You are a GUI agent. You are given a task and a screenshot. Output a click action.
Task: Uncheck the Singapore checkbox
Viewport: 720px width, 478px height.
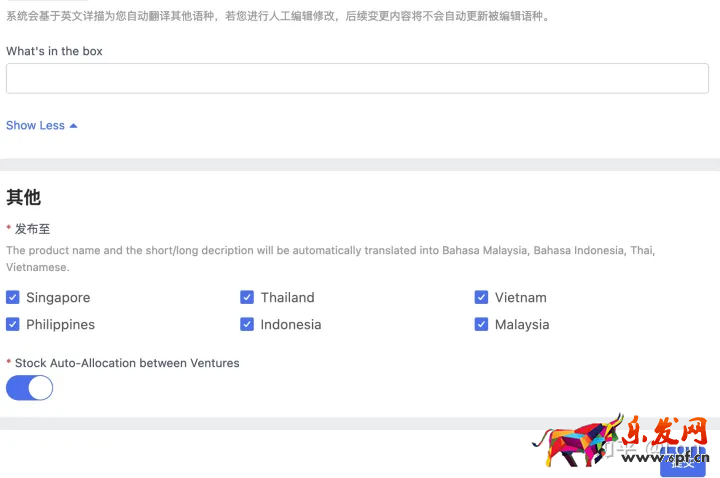pyautogui.click(x=13, y=297)
